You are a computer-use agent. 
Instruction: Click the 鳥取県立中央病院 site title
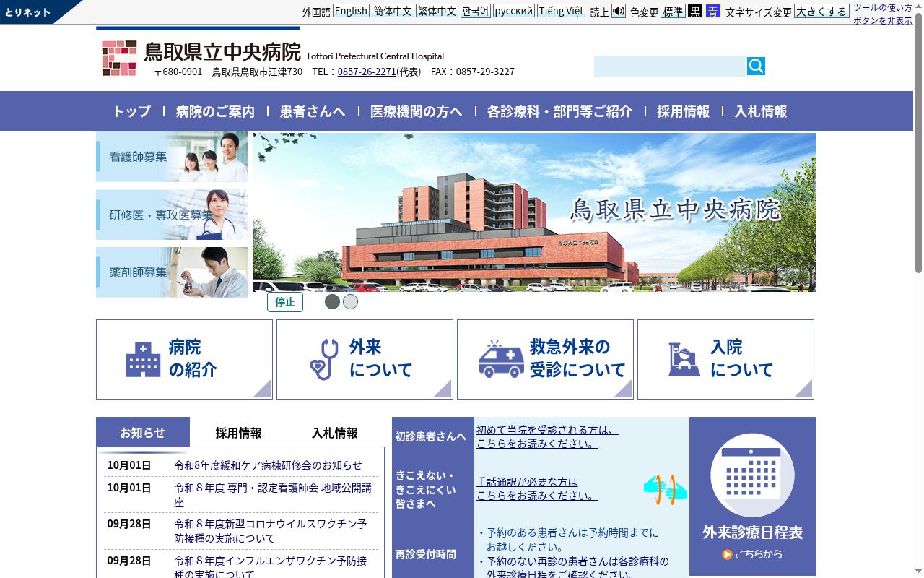click(x=222, y=52)
